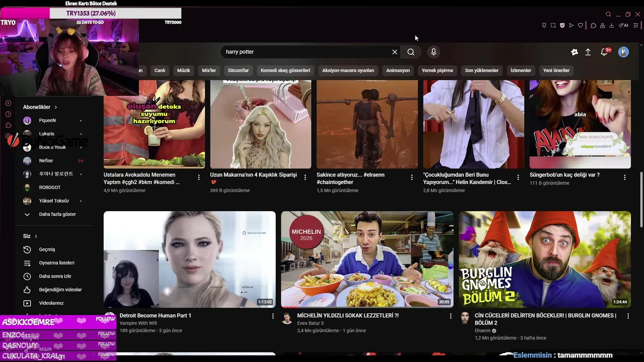This screenshot has height=362, width=644.
Task: Open options menu for Detroit Become Human video
Action: click(273, 316)
